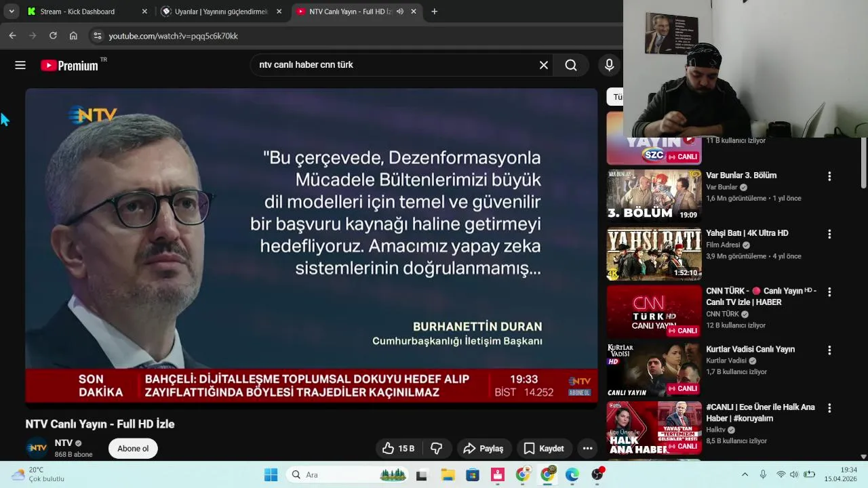Open options for Yahşi Batı video
This screenshot has height=488, width=868.
[x=829, y=234]
